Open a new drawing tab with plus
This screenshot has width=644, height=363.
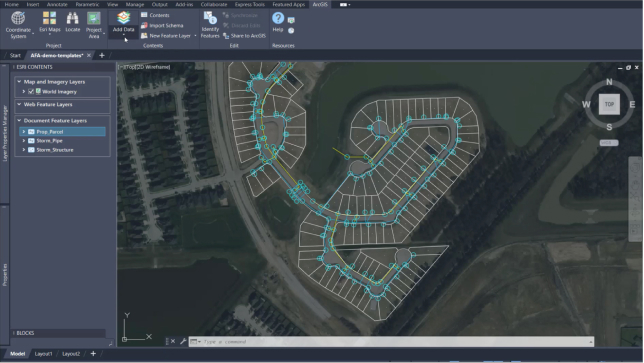[102, 55]
